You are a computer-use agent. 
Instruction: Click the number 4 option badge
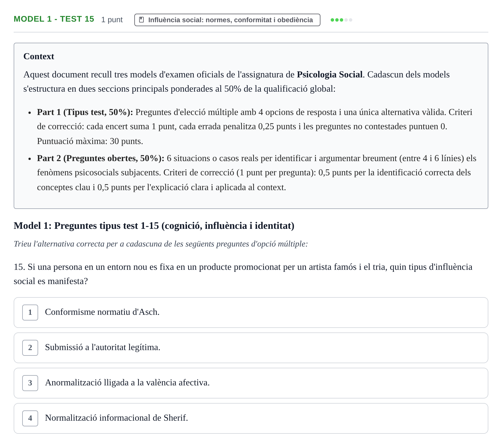tap(30, 418)
